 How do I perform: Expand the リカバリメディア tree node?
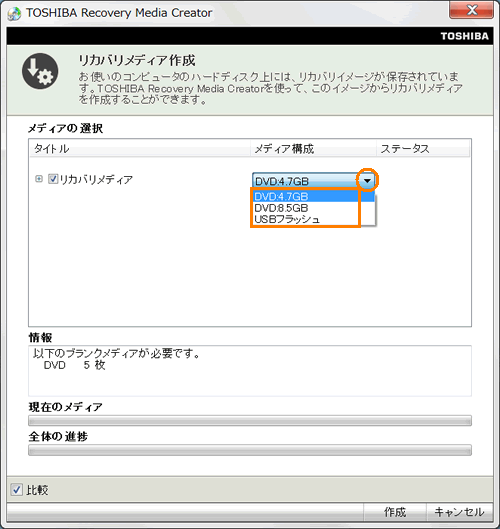39,179
